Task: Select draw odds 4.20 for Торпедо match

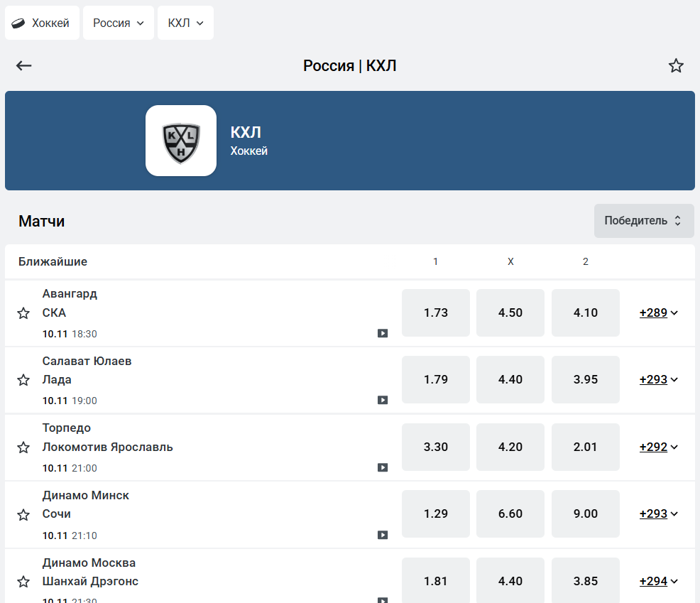Action: pos(510,447)
